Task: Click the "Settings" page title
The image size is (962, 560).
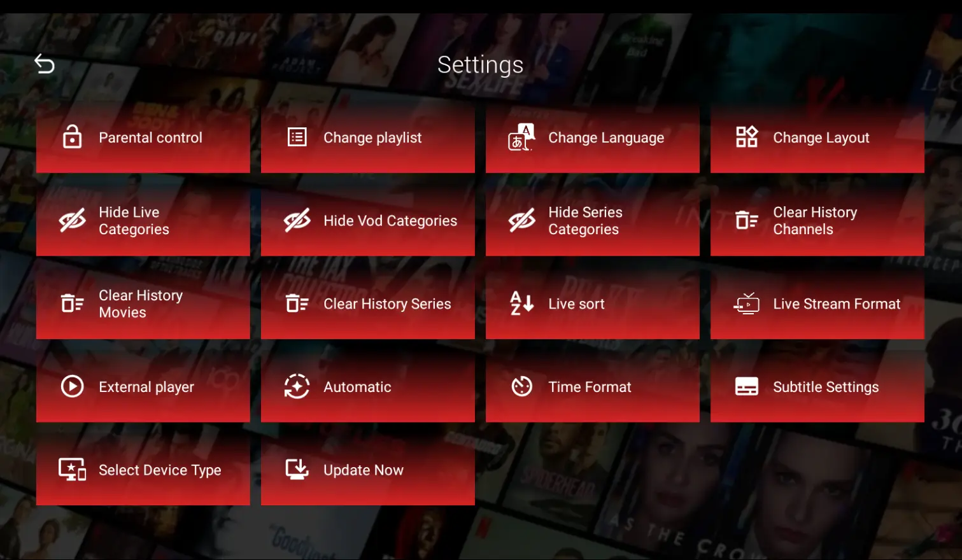Action: coord(481,65)
